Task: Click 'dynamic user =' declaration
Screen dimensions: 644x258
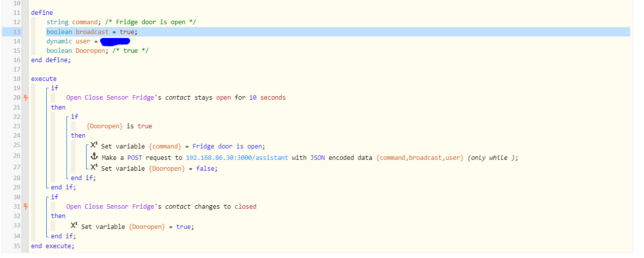Action: (x=72, y=41)
